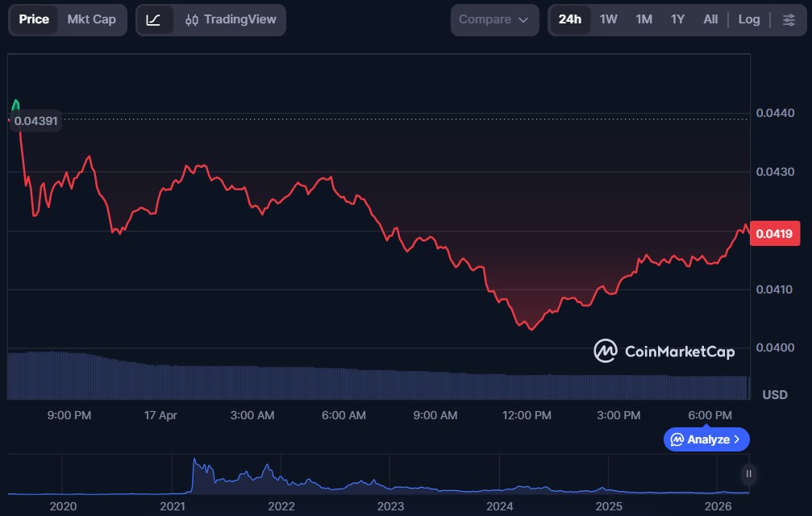Viewport: 812px width, 516px height.
Task: Switch chart to Mkt Cap view
Action: tap(91, 19)
